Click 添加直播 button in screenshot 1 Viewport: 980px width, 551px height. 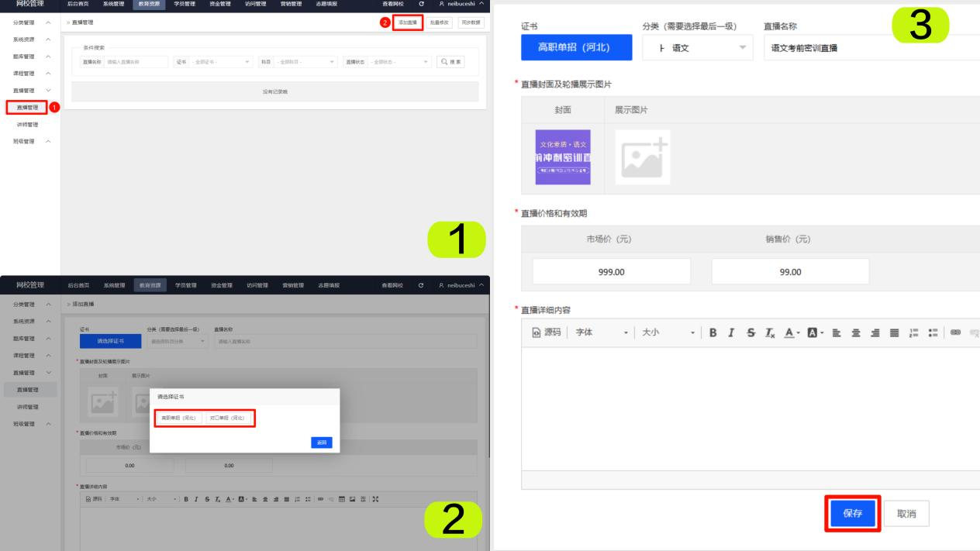pyautogui.click(x=408, y=22)
